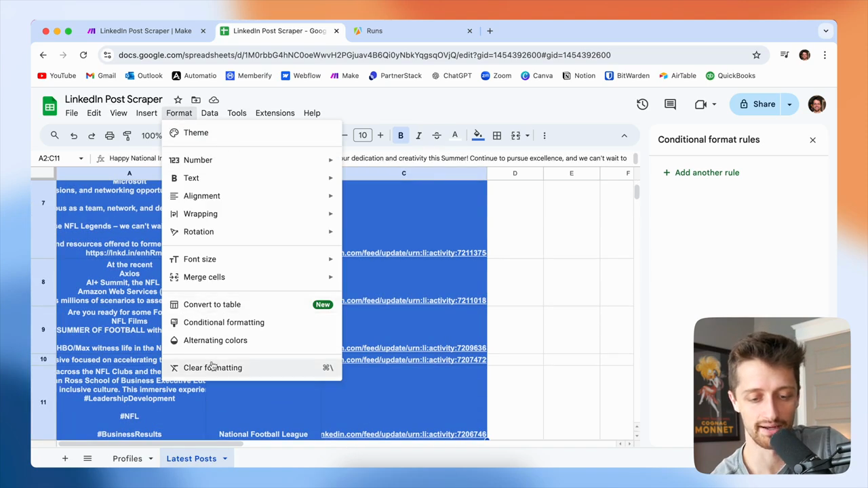Screen dimensions: 868x488
Task: Collapse the menus with chevron arrow
Action: 624,136
